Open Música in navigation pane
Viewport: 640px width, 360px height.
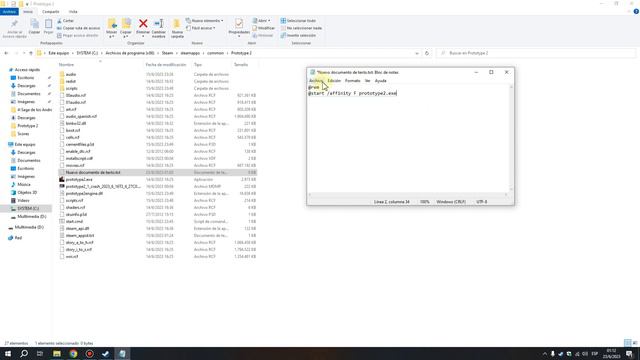[24, 184]
